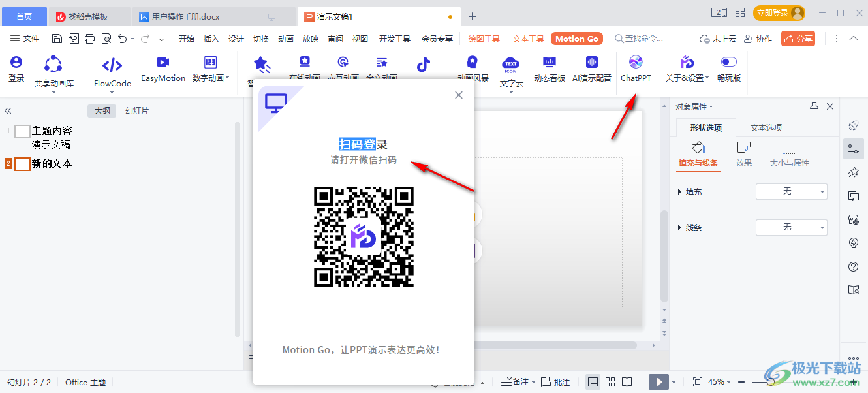Select the 大小与属性 sub-tab
This screenshot has width=868, height=393.
(x=790, y=155)
